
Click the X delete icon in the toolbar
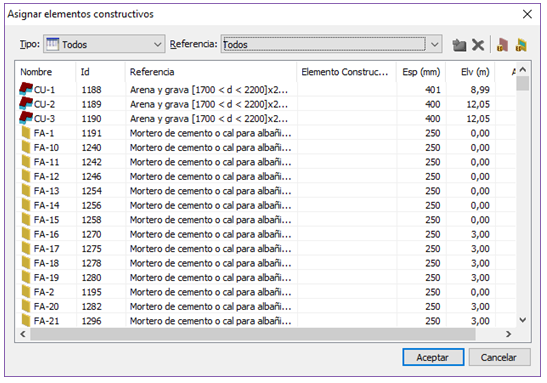(x=478, y=45)
